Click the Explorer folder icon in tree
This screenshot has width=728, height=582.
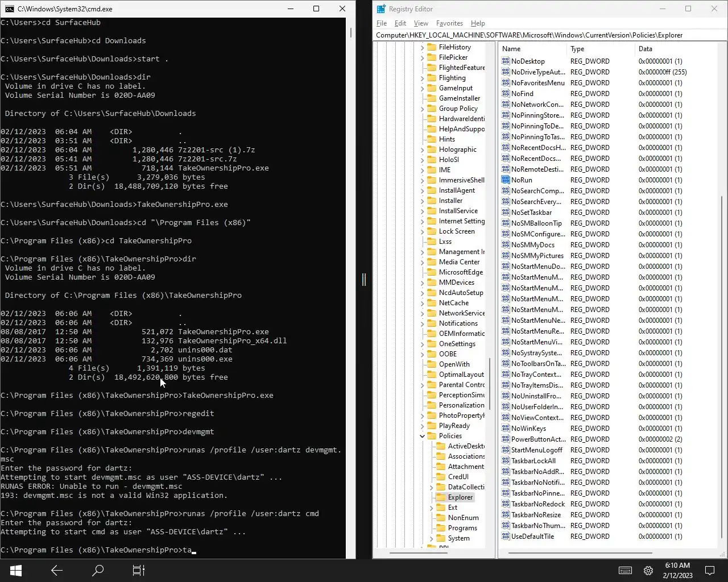(441, 497)
